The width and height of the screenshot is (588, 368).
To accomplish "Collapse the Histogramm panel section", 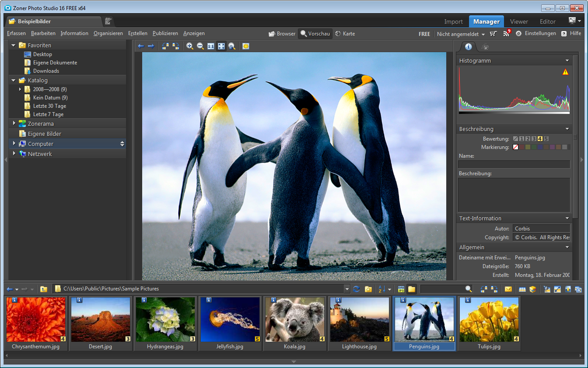I will (x=567, y=60).
